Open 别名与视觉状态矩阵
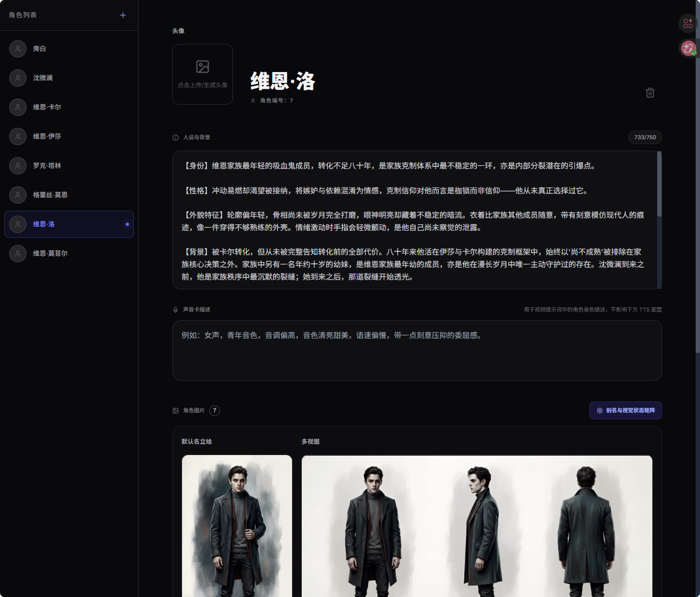700x597 pixels. click(x=625, y=411)
